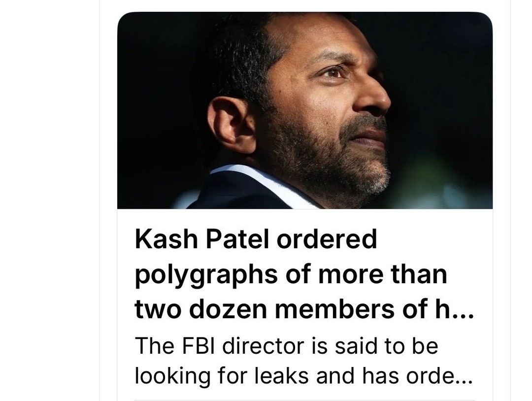
Task: Select the "polygraphs of more than" headline line
Action: tap(291, 275)
